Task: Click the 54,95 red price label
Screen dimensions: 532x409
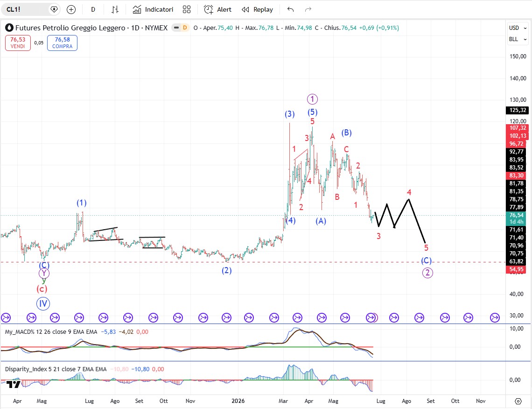Action: (517, 269)
